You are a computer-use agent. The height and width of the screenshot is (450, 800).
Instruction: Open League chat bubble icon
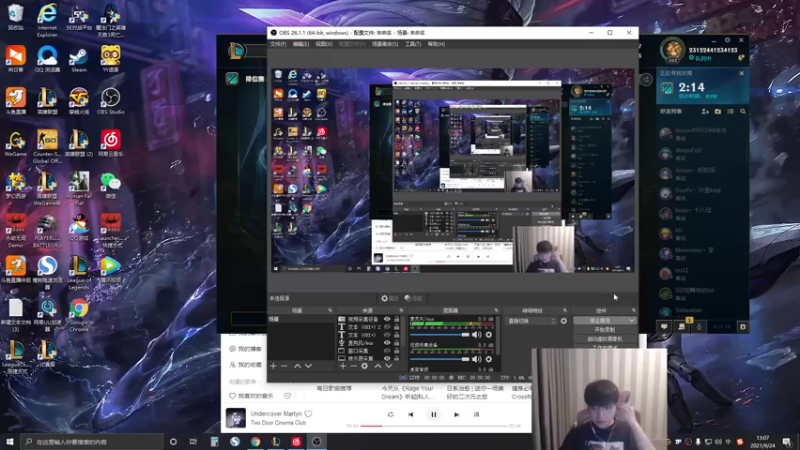(664, 327)
